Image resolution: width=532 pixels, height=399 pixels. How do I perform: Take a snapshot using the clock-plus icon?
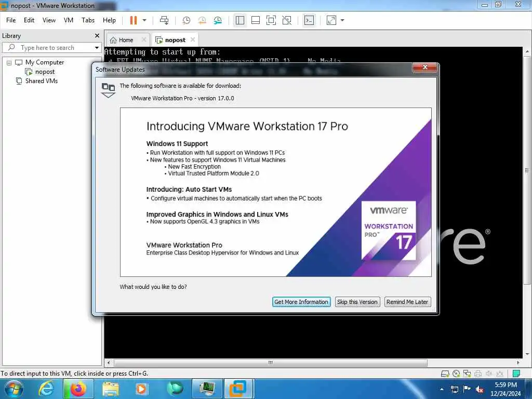click(x=187, y=20)
